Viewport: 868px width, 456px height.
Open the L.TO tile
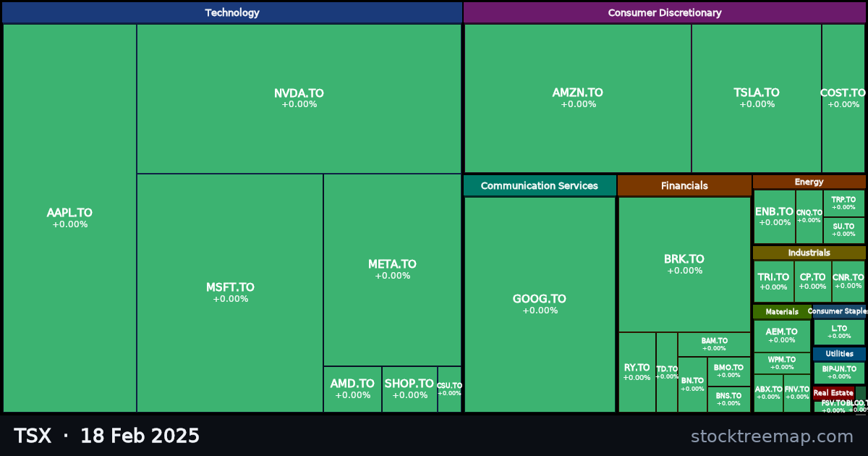[839, 332]
